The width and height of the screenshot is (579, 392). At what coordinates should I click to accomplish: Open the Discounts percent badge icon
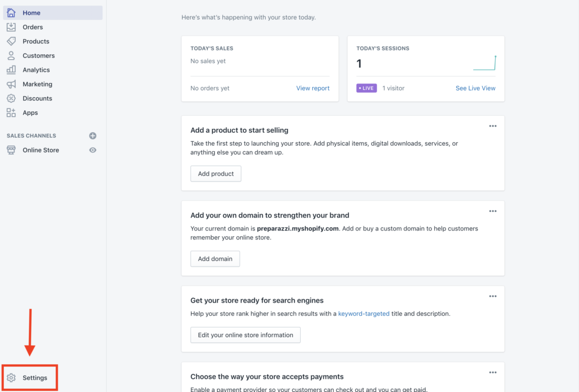point(11,98)
